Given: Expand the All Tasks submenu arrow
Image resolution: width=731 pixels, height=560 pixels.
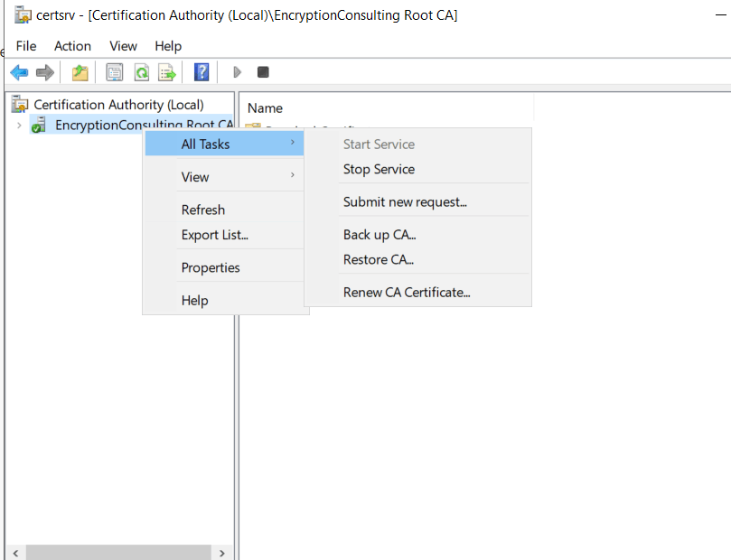Looking at the screenshot, I should (292, 142).
